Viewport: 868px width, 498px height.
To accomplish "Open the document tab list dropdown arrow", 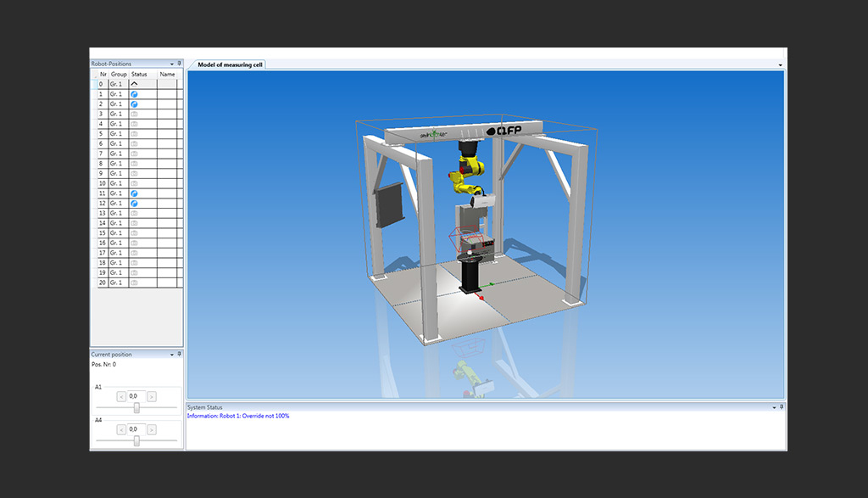I will 780,64.
